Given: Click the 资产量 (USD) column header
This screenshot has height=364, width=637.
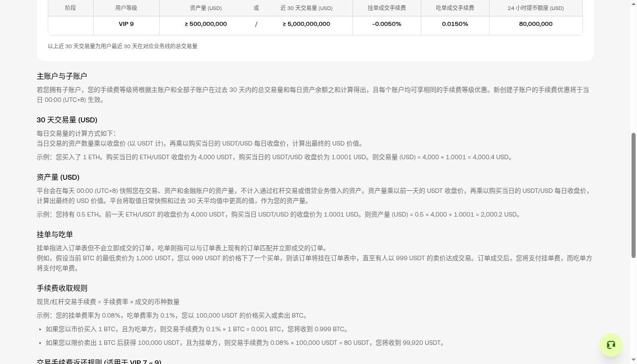Looking at the screenshot, I should pos(206,8).
